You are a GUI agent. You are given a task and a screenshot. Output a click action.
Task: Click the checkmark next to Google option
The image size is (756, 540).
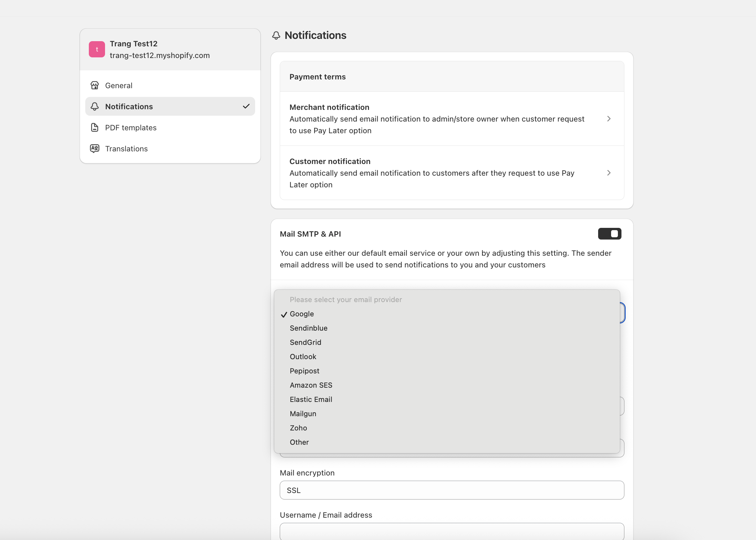[284, 314]
